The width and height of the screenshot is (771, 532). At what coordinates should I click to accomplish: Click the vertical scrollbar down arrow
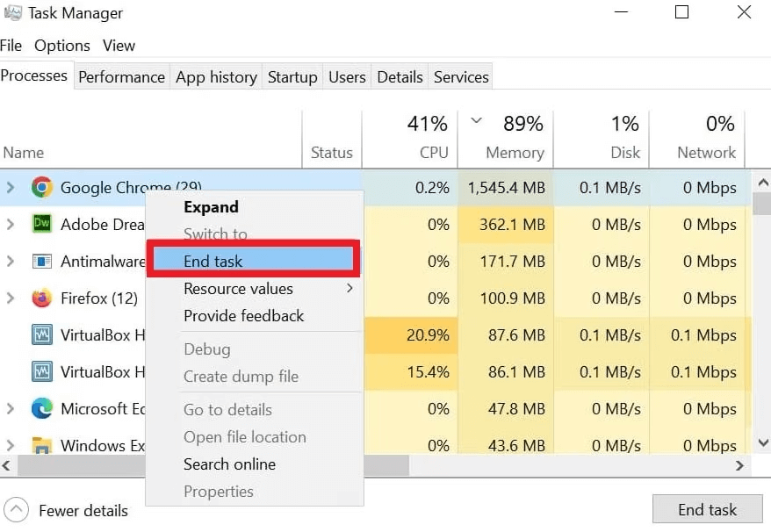[x=762, y=443]
